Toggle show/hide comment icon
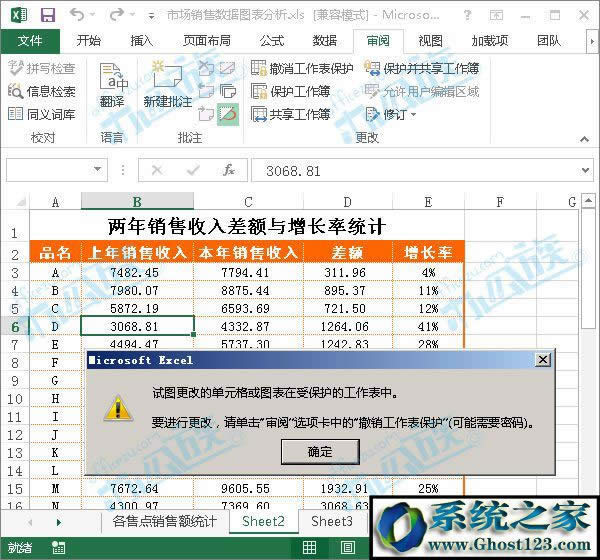The height and width of the screenshot is (560, 600). point(227,68)
